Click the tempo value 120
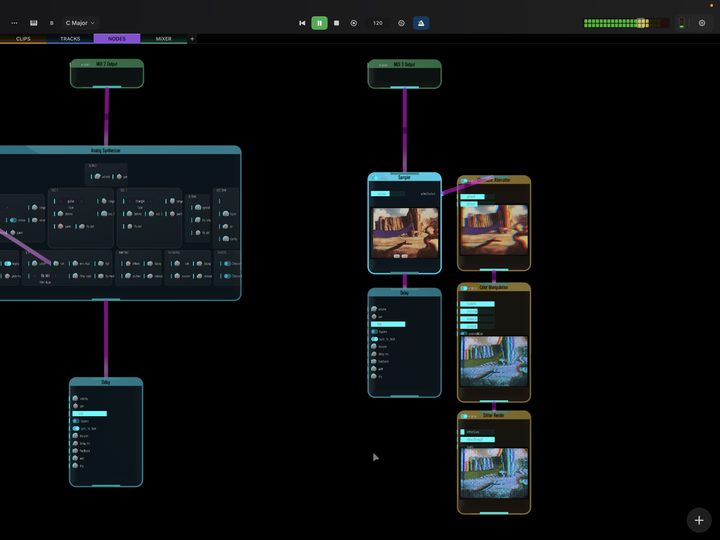Viewport: 720px width, 540px height. tap(377, 23)
